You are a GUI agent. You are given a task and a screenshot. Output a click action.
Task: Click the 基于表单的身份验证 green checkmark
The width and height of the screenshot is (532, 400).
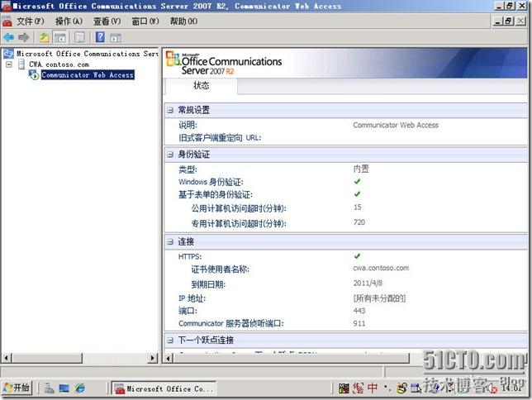click(357, 194)
